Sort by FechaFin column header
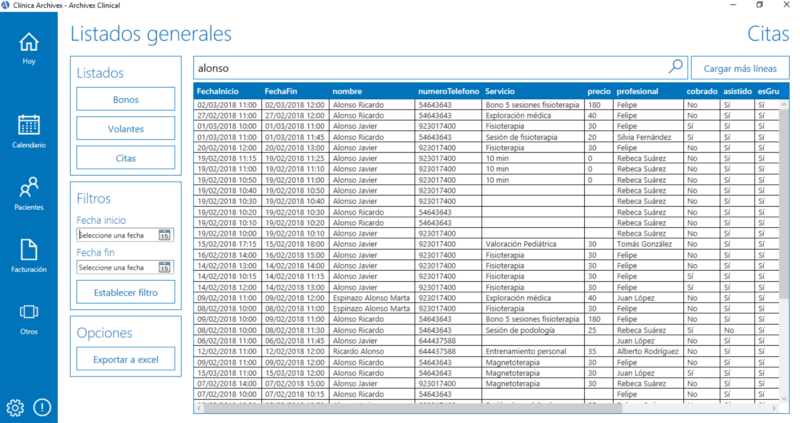Screen dimensions: 800x423 295,91
